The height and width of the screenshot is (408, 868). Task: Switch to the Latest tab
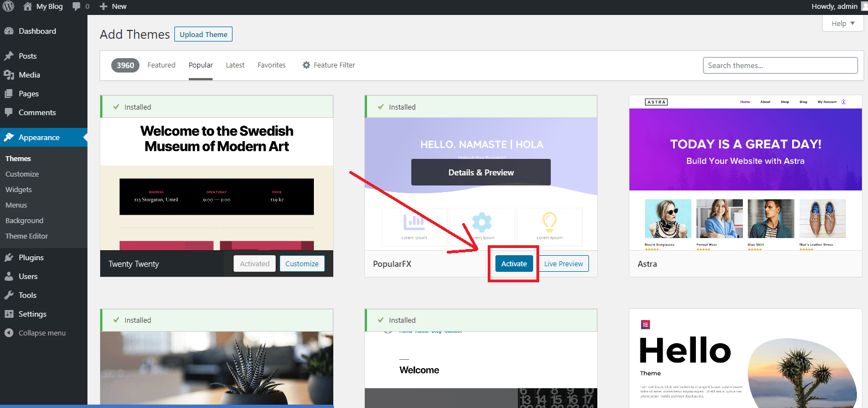pyautogui.click(x=235, y=65)
